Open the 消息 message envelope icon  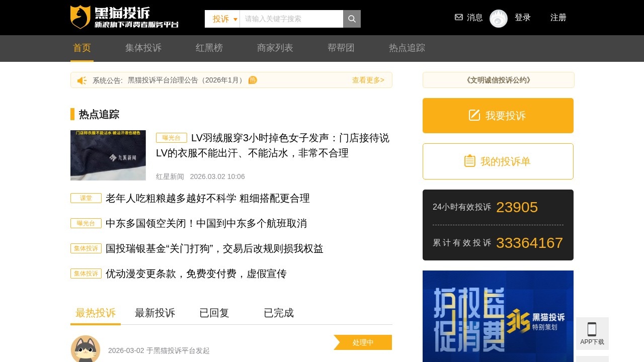pyautogui.click(x=458, y=17)
